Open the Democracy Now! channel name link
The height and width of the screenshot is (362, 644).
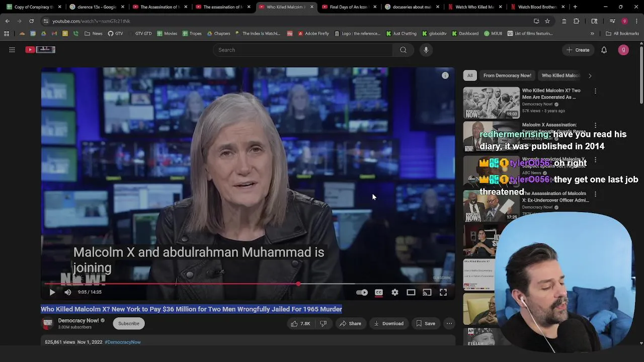[x=78, y=320]
